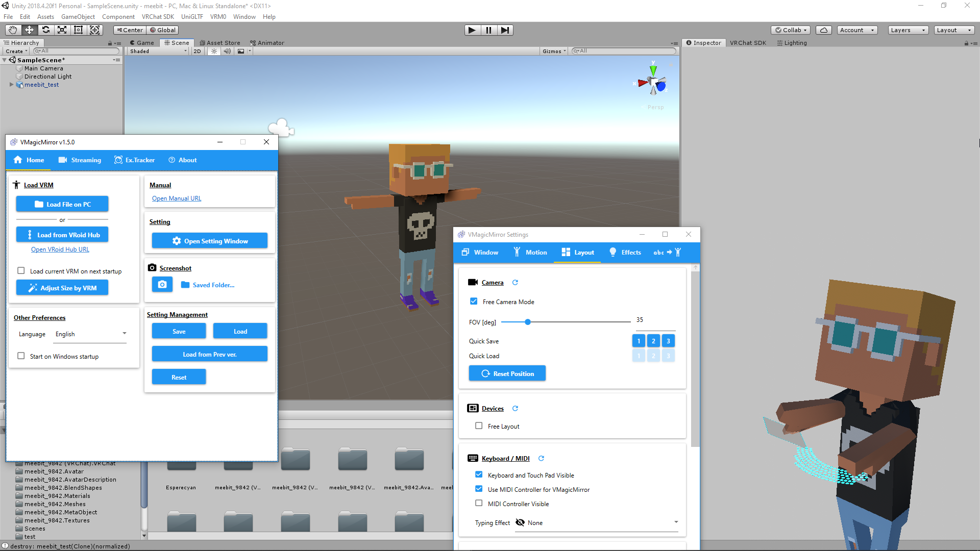Reset Camera section with refresh icon
Viewport: 980px width, 551px height.
point(515,283)
